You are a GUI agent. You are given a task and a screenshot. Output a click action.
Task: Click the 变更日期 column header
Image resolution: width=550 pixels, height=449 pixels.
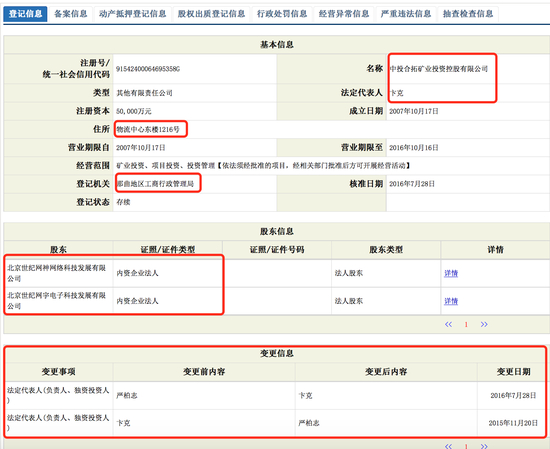[x=513, y=372]
